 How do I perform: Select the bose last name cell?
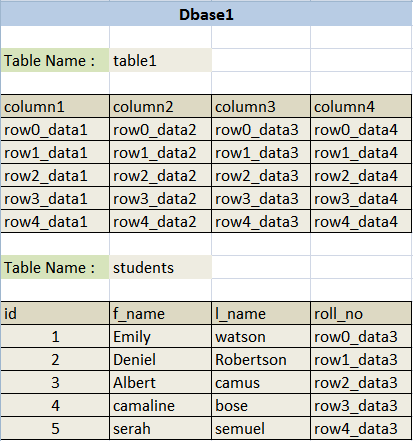(261, 405)
